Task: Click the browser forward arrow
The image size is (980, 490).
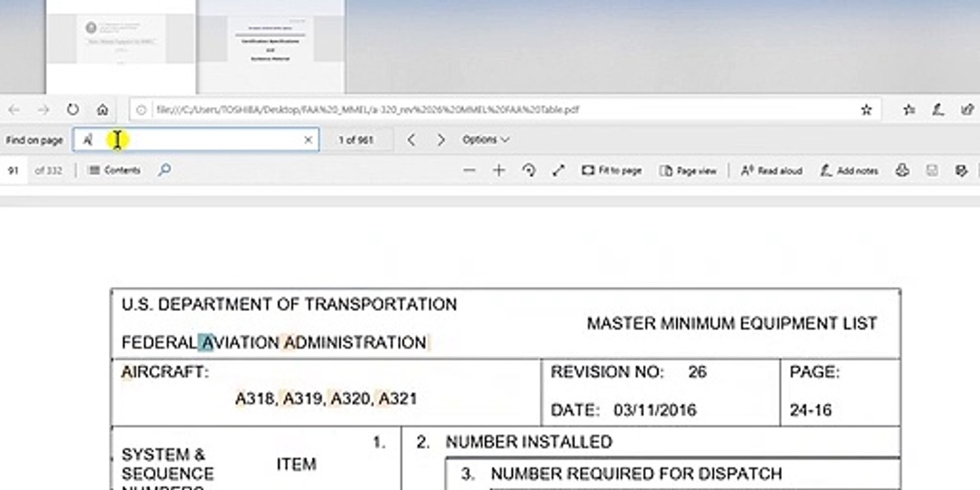Action: (x=43, y=110)
